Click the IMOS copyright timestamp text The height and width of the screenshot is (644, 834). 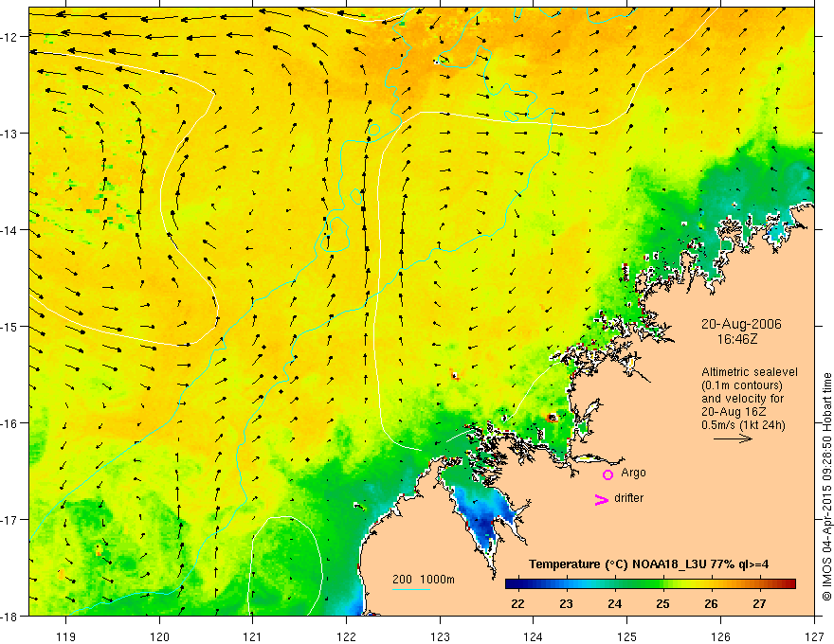(827, 487)
